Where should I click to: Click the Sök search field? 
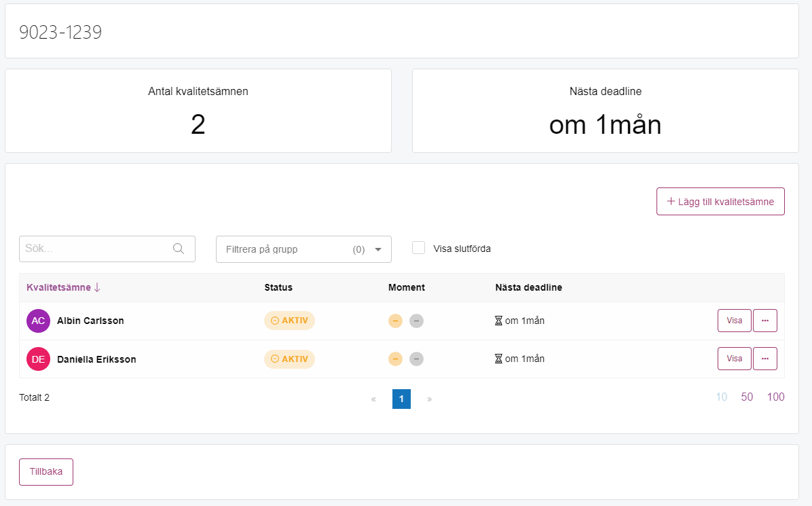pos(107,249)
